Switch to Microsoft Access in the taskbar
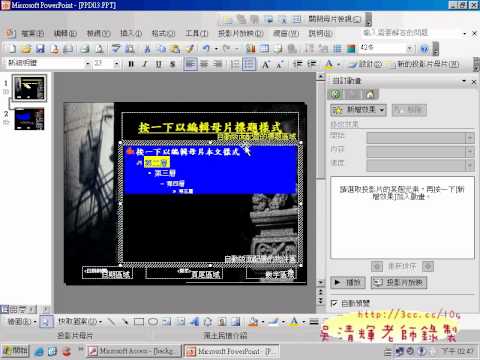This screenshot has width=480, height=360. pyautogui.click(x=134, y=351)
